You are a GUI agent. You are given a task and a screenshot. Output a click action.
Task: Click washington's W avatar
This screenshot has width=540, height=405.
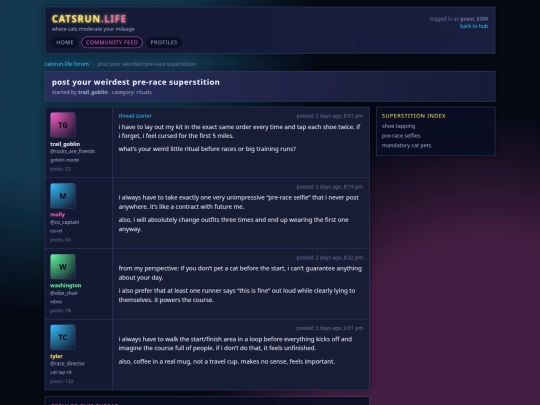pos(63,267)
